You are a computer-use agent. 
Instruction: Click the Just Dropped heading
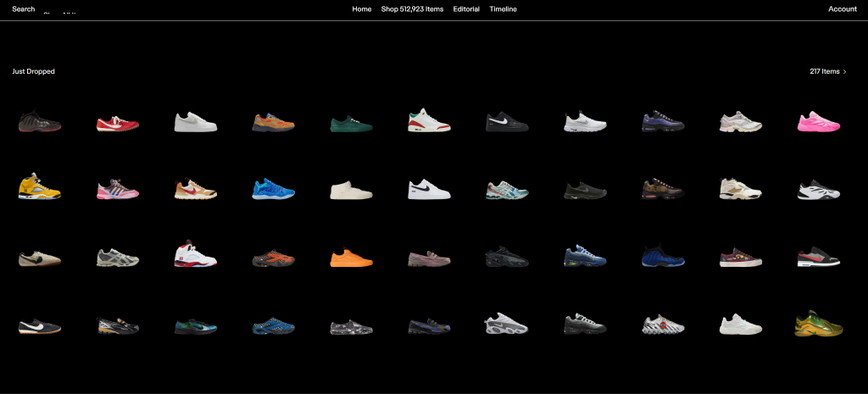34,72
